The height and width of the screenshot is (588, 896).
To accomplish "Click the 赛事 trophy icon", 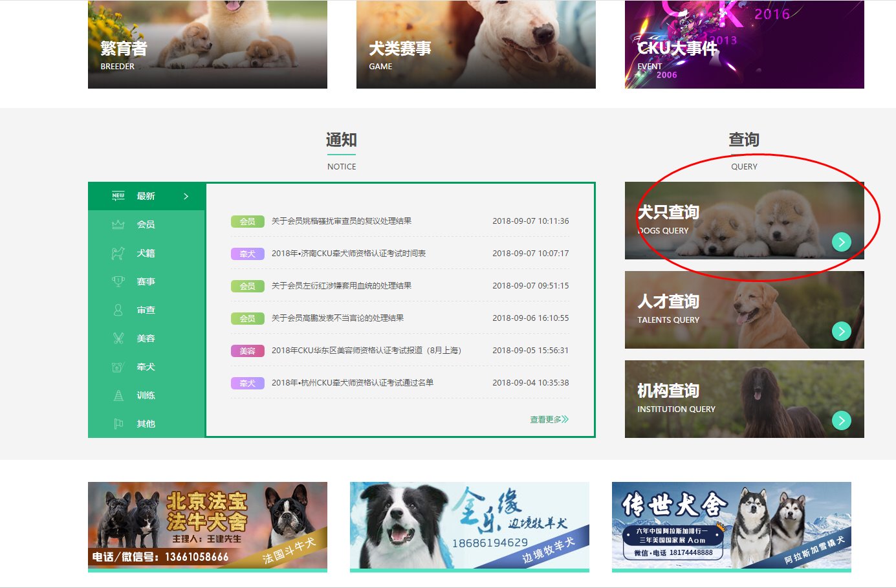I will coord(118,281).
